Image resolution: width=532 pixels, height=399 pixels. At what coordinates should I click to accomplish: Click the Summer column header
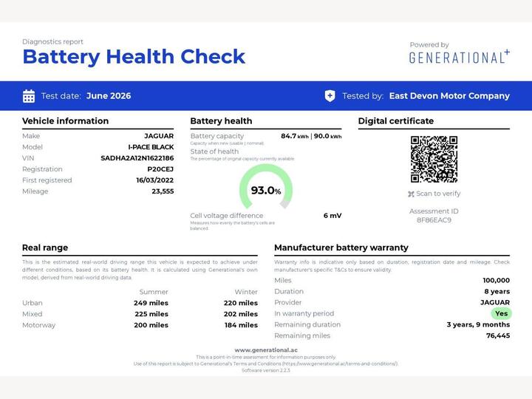[x=154, y=292]
